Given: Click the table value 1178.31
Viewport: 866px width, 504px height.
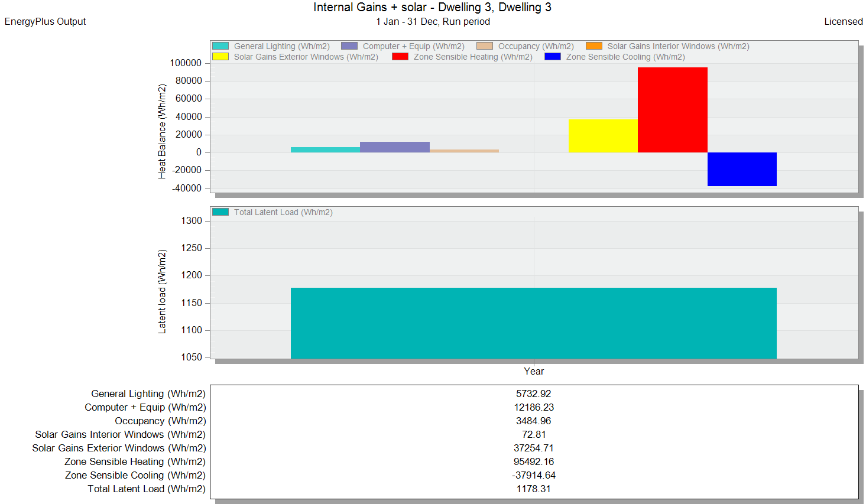Looking at the screenshot, I should coord(534,489).
